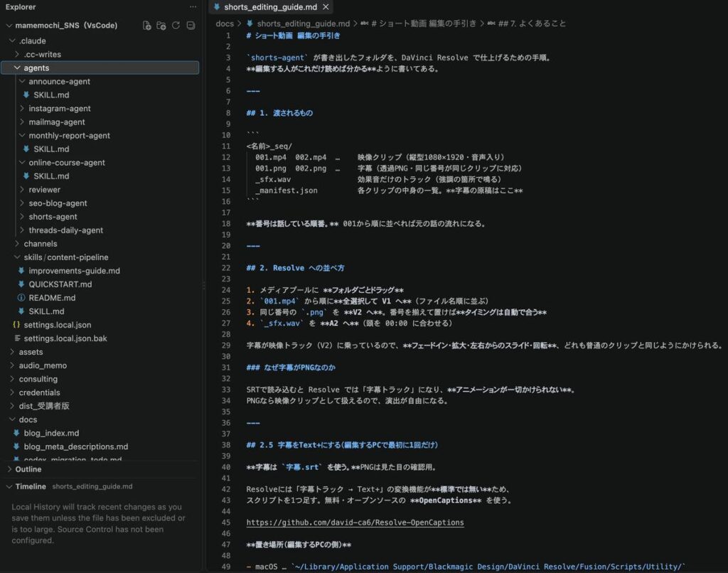Expand the channels folder
Image resolution: width=728 pixels, height=573 pixels.
pos(17,244)
